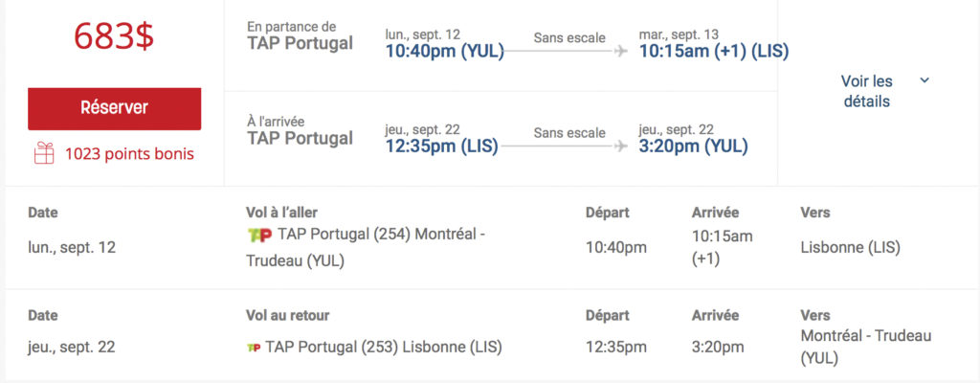Click the En partance de TAP Portugal label
The image size is (980, 383).
coord(300,35)
